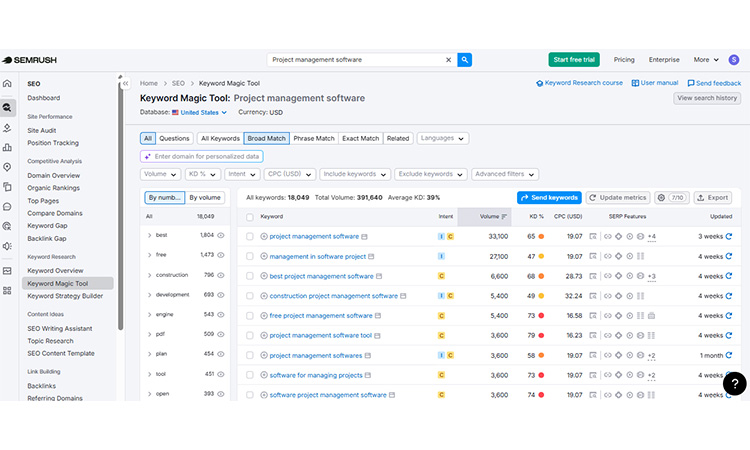This screenshot has height=450, width=750.
Task: Toggle visibility eye for the construction group
Action: click(x=221, y=275)
